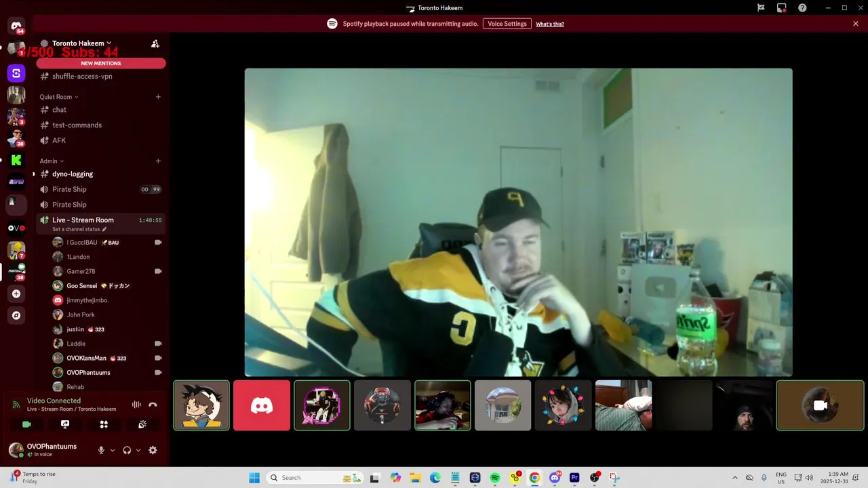Deafen audio with the headphones icon
868x488 pixels.
[x=127, y=450]
